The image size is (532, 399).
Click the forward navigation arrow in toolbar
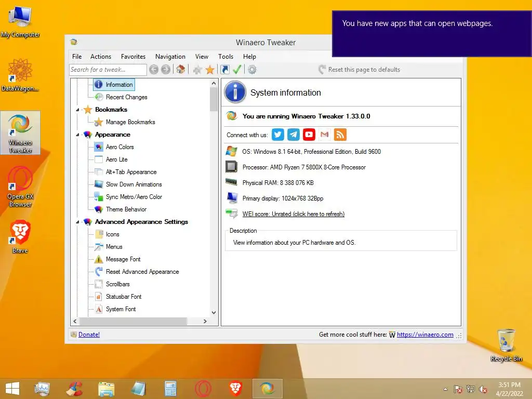[x=166, y=70]
